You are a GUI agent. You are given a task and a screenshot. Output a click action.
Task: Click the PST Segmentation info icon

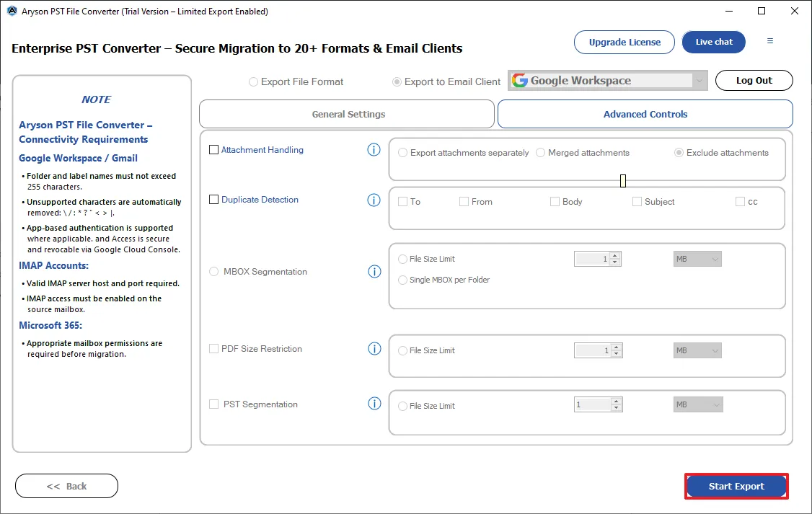[x=374, y=404]
